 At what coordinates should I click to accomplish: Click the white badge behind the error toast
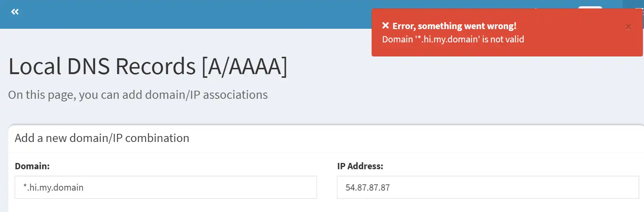590,7
